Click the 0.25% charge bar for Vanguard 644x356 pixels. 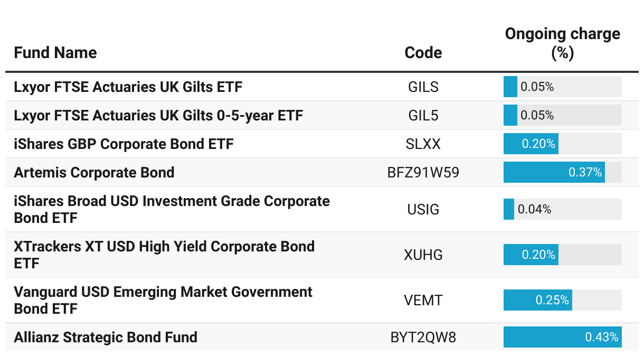[x=538, y=300]
